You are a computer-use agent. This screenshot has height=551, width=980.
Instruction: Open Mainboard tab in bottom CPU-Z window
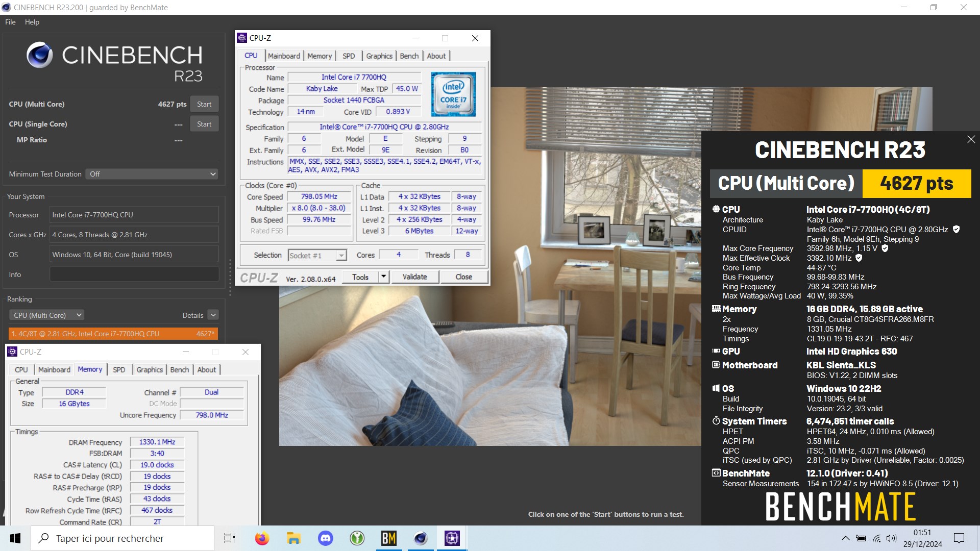click(54, 370)
